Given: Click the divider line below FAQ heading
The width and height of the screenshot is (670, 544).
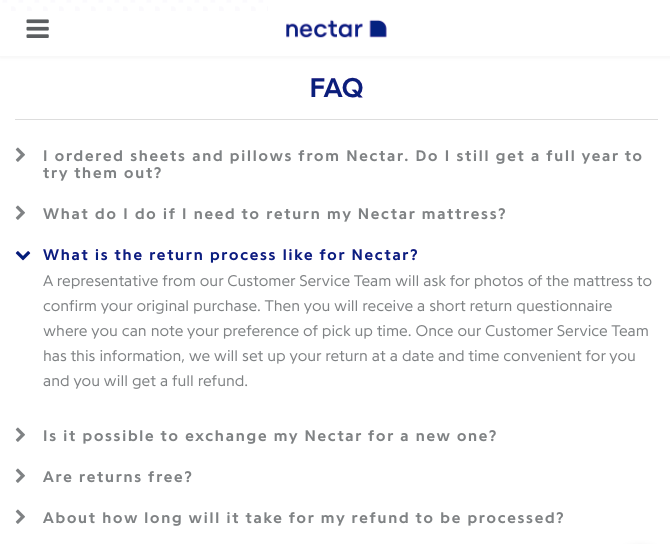Looking at the screenshot, I should tap(336, 120).
